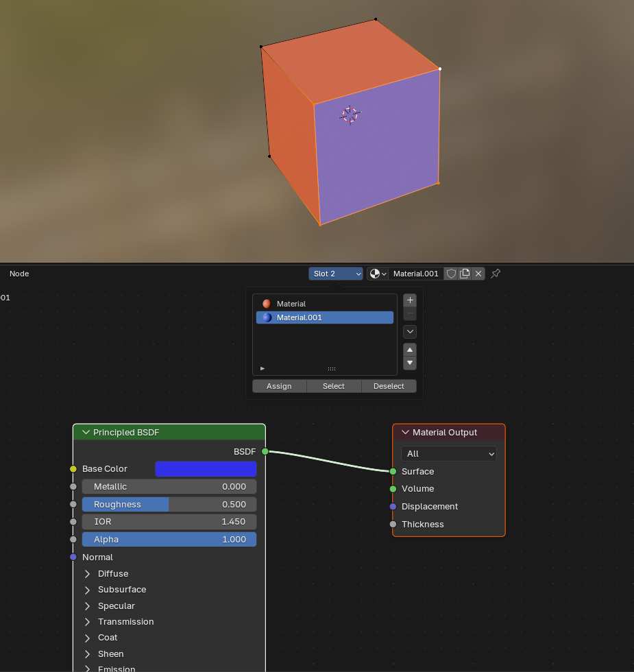The image size is (634, 672).
Task: Show list filtering options triangle
Action: click(x=263, y=368)
